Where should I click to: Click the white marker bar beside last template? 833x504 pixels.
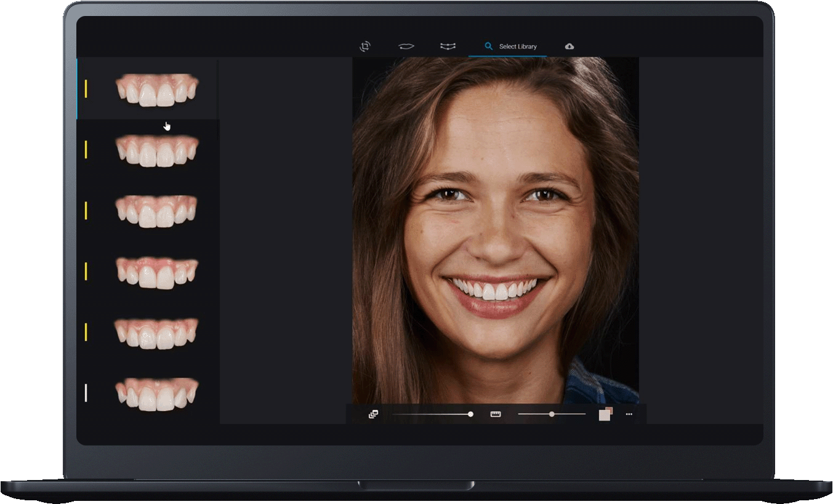(x=86, y=393)
